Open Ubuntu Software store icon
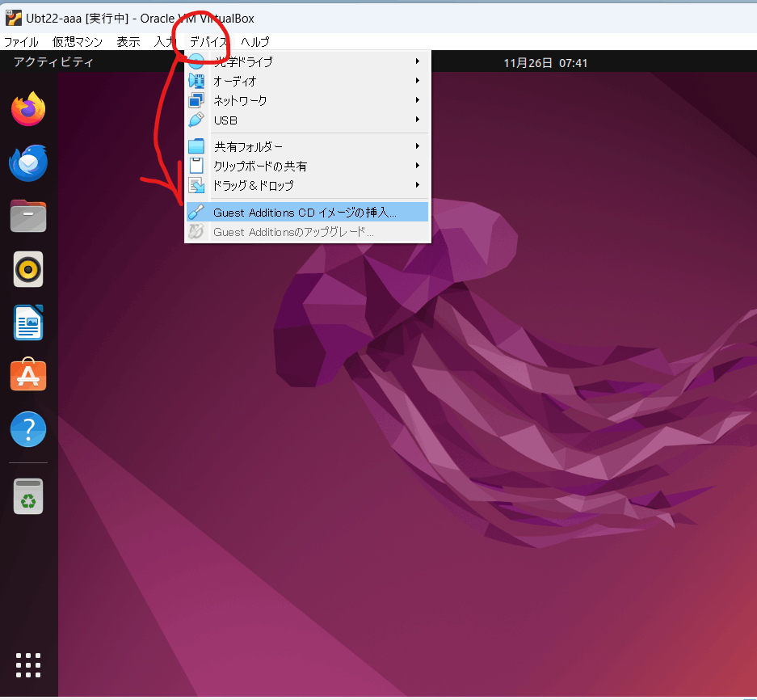Screen dimensions: 757x700 tap(28, 374)
